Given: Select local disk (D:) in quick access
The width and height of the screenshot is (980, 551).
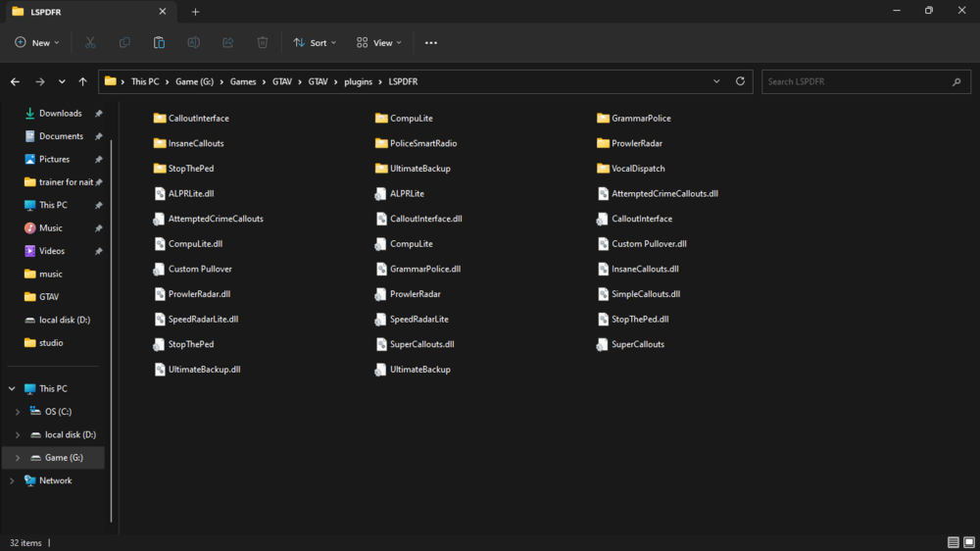Looking at the screenshot, I should pyautogui.click(x=58, y=320).
